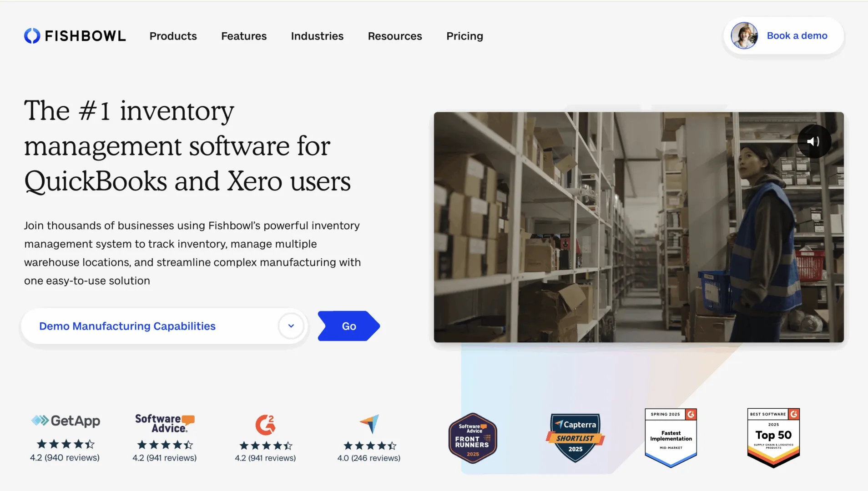Open the Industries menu

pyautogui.click(x=317, y=36)
